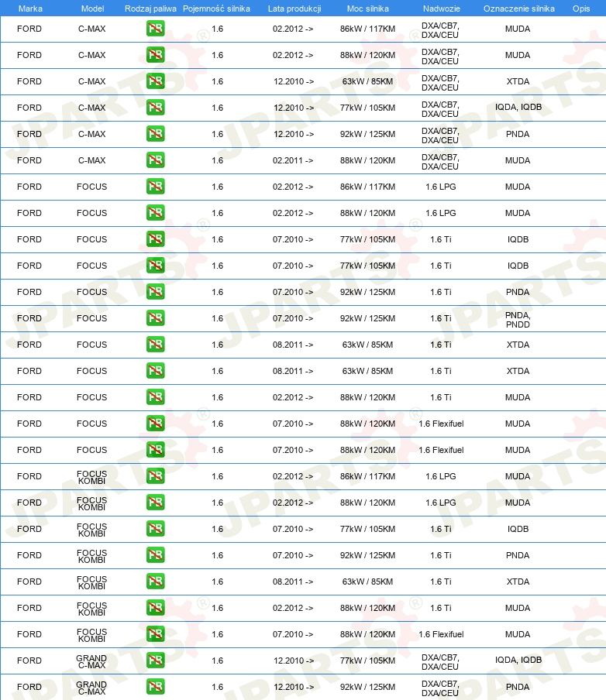This screenshot has width=606, height=700.
Task: Select fuel icon in FOCUS KOMBI IQDB row
Action: (156, 529)
